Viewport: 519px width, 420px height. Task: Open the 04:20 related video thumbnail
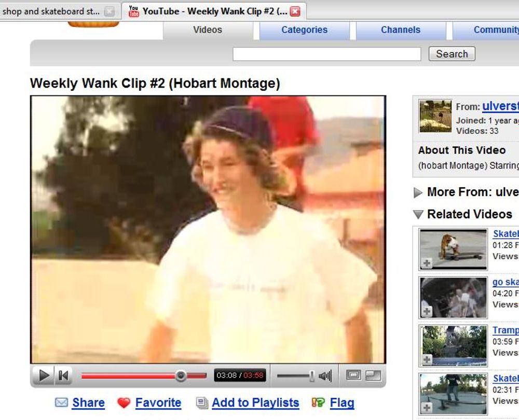tap(453, 298)
